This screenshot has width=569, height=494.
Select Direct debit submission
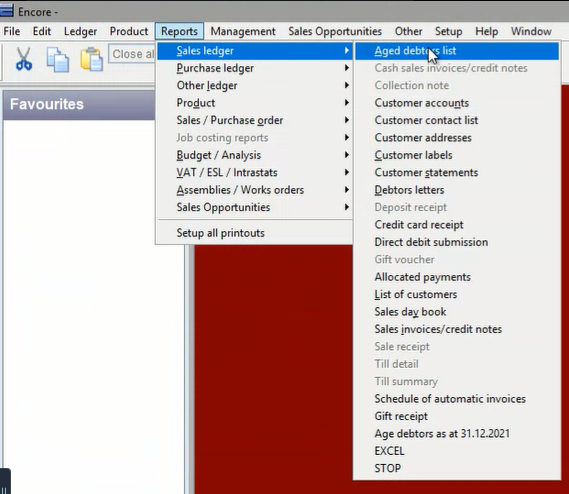point(457,242)
